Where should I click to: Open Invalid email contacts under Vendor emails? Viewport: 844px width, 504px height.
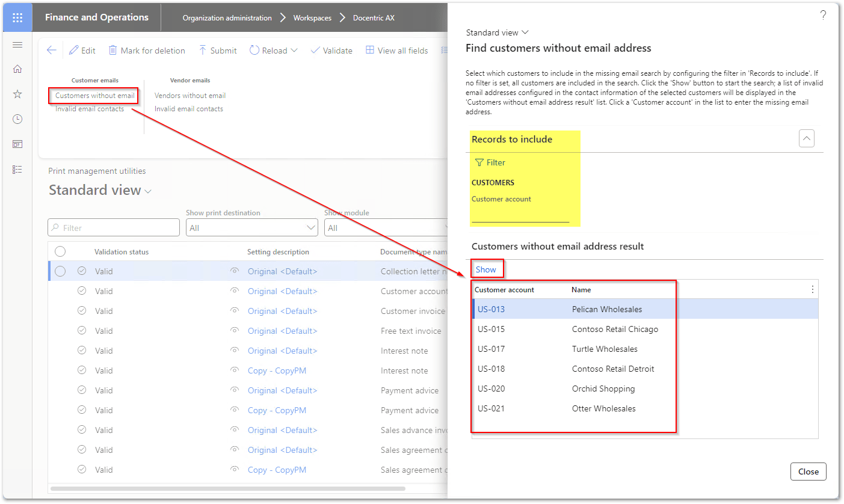(x=189, y=109)
